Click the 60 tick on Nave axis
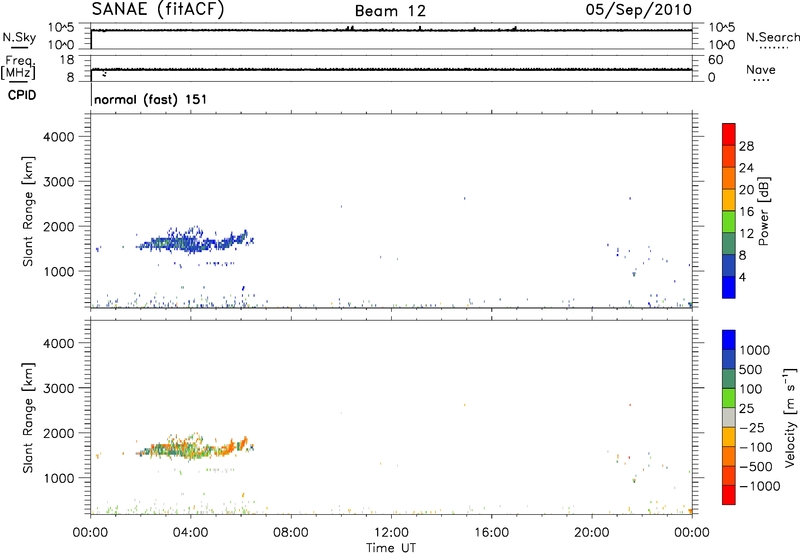The width and height of the screenshot is (800, 554). click(x=716, y=60)
